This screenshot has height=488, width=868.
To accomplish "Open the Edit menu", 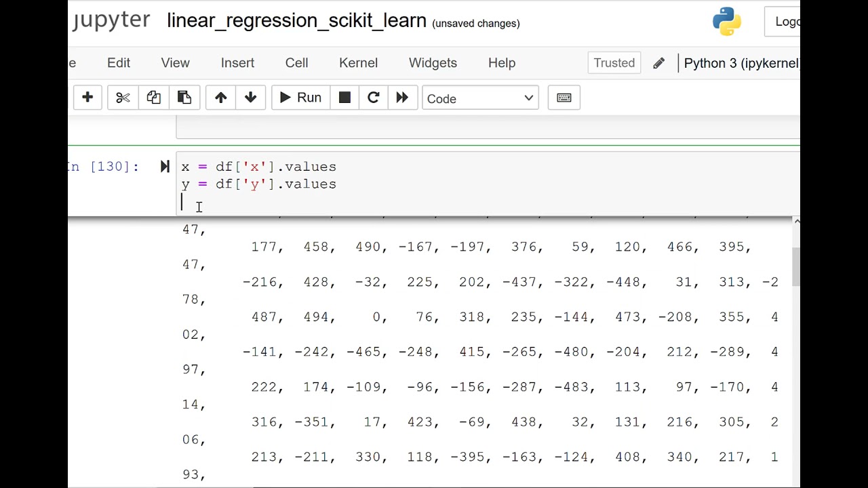I will [x=119, y=63].
